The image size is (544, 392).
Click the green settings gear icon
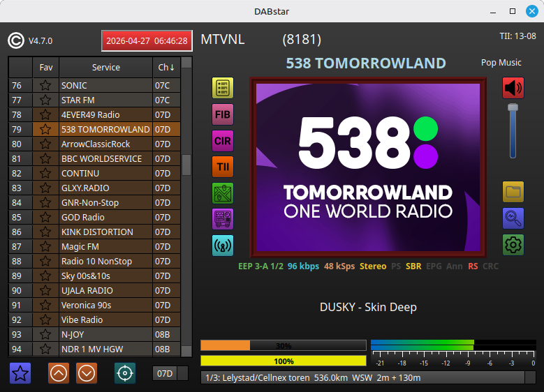tap(513, 245)
